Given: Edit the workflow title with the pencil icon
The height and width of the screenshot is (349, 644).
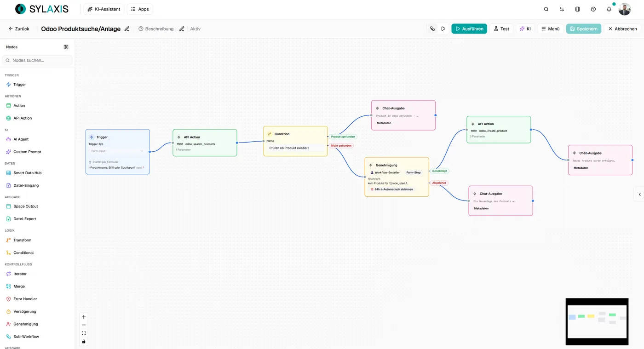Looking at the screenshot, I should coord(127,29).
